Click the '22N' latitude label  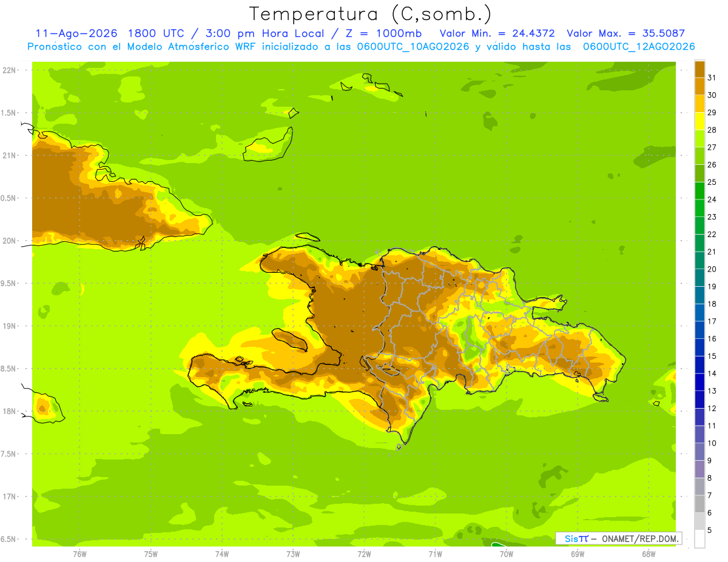[10, 70]
